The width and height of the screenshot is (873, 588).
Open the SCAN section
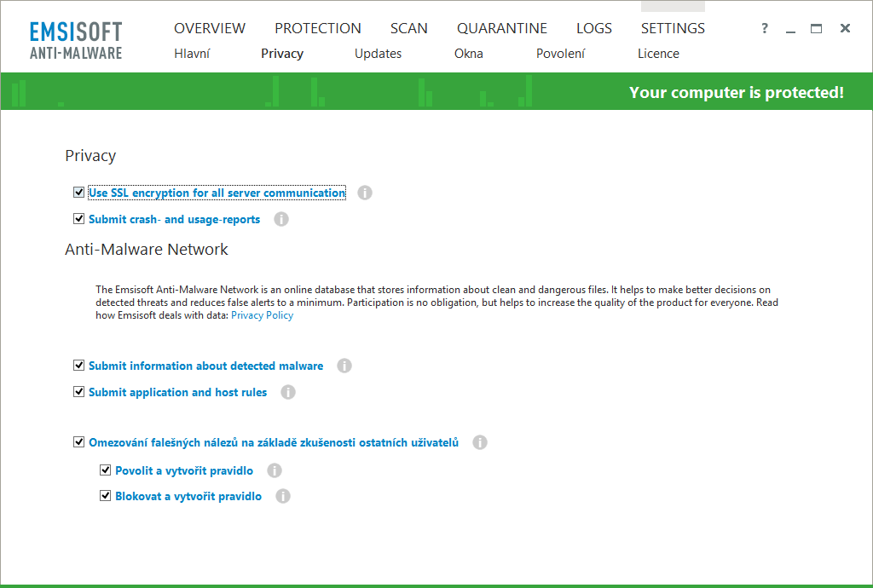[x=408, y=28]
